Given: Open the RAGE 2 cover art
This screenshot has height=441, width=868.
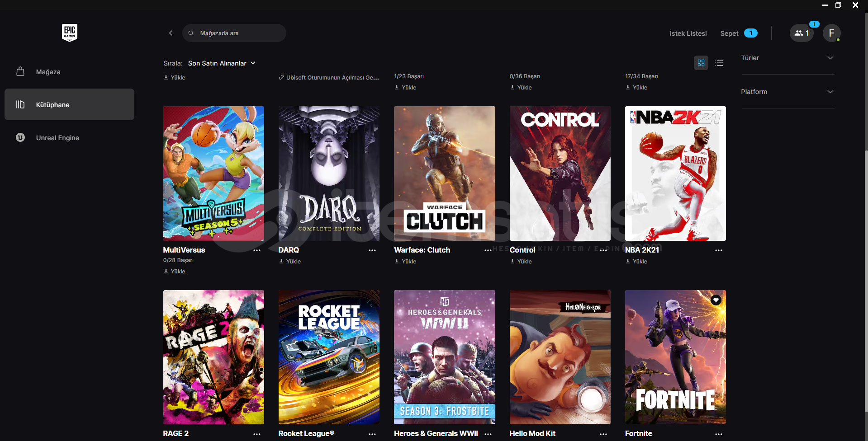Looking at the screenshot, I should [213, 357].
